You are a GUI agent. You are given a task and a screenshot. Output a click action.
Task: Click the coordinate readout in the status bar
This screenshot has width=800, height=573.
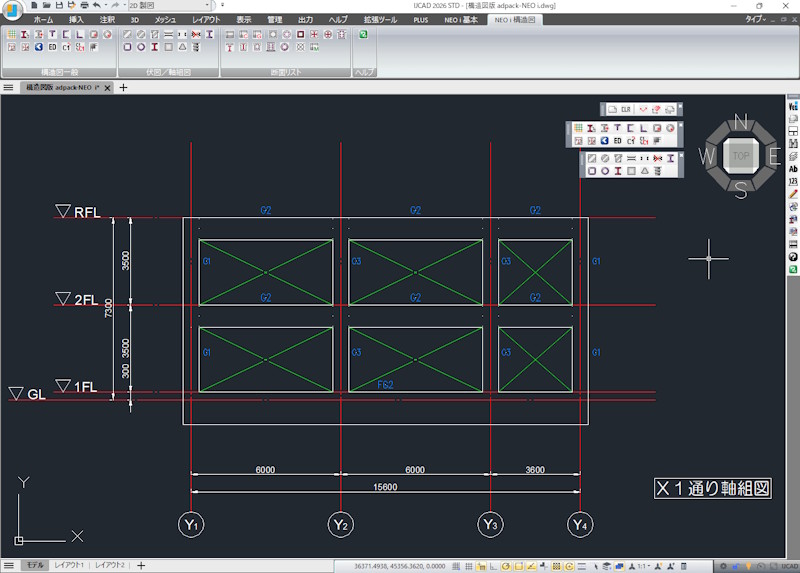pyautogui.click(x=399, y=566)
